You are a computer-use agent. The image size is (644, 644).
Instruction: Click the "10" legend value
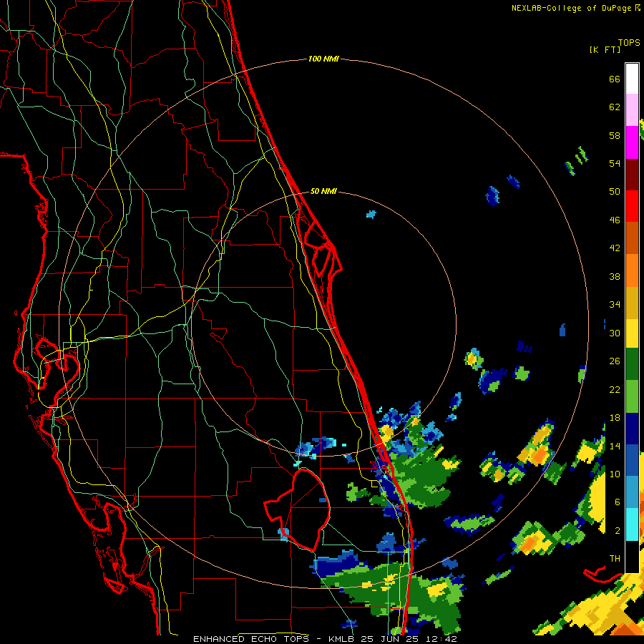(x=615, y=474)
